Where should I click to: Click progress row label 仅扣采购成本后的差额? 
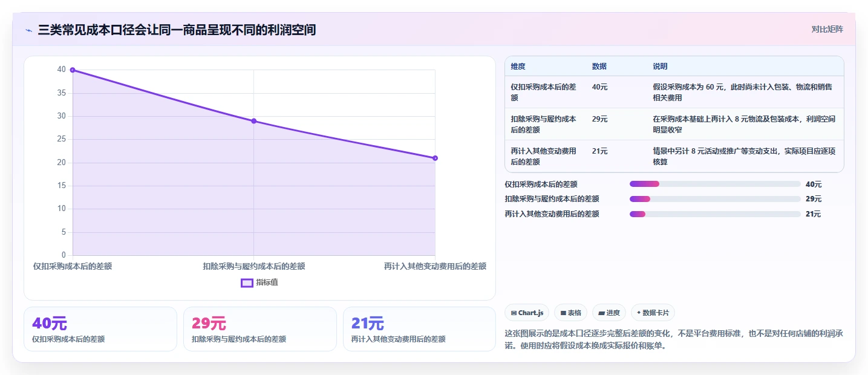[541, 184]
